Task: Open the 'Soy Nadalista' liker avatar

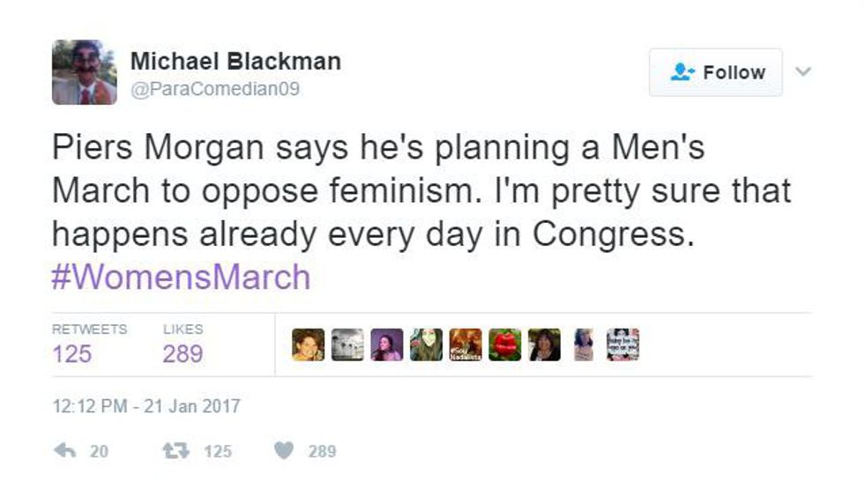Action: pyautogui.click(x=466, y=345)
